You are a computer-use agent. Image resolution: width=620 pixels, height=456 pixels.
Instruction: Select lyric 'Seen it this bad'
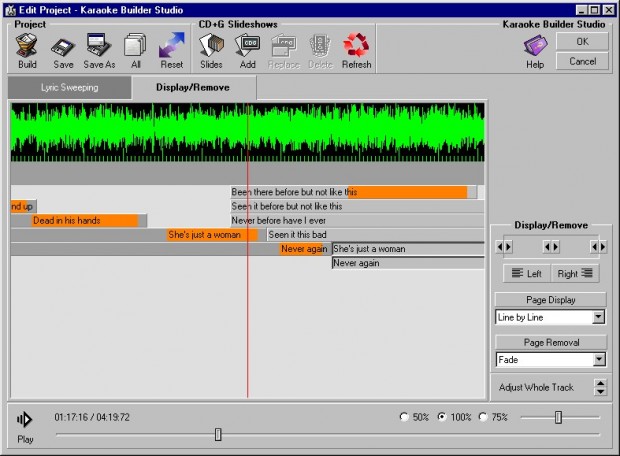(x=376, y=235)
